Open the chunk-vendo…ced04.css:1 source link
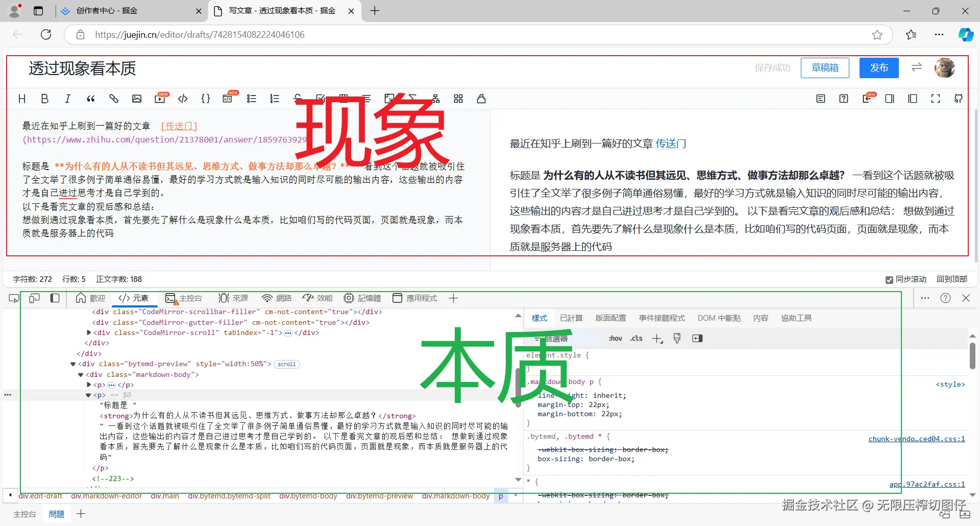Image resolution: width=980 pixels, height=526 pixels. tap(917, 439)
